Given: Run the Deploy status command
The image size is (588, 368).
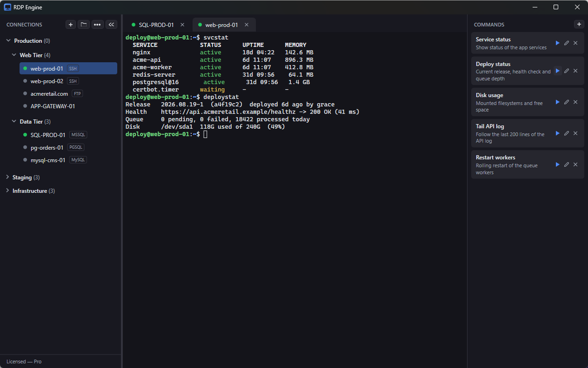Looking at the screenshot, I should 557,71.
